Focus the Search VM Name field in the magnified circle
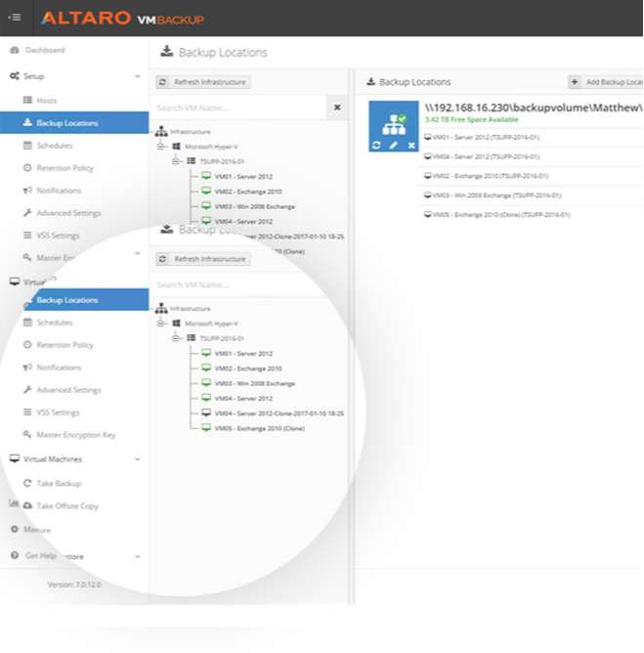The height and width of the screenshot is (653, 644). (x=238, y=284)
